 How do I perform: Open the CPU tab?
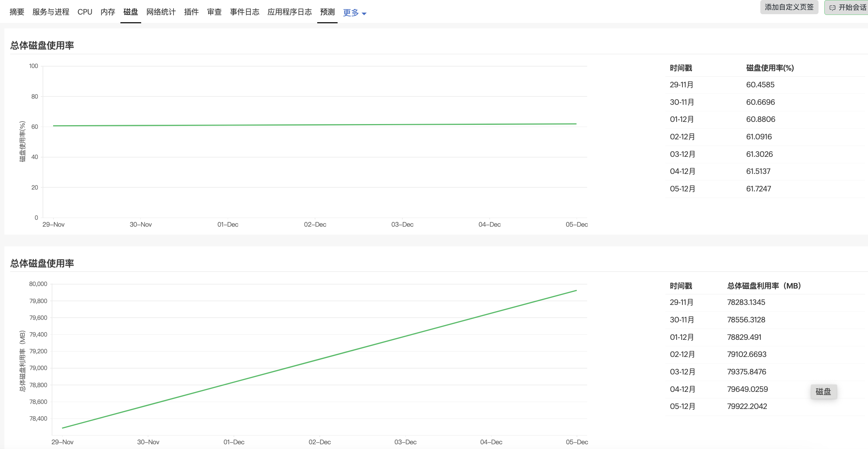pos(85,12)
